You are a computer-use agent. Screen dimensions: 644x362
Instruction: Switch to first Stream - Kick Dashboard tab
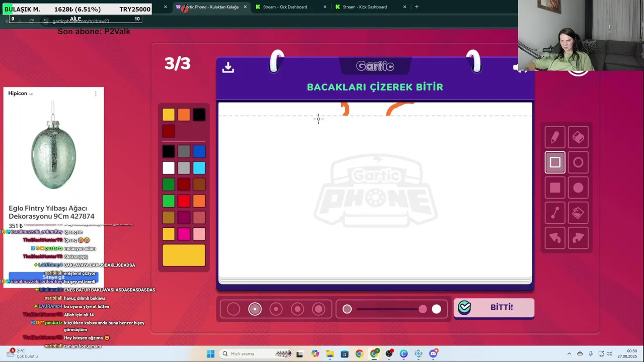coord(285,7)
